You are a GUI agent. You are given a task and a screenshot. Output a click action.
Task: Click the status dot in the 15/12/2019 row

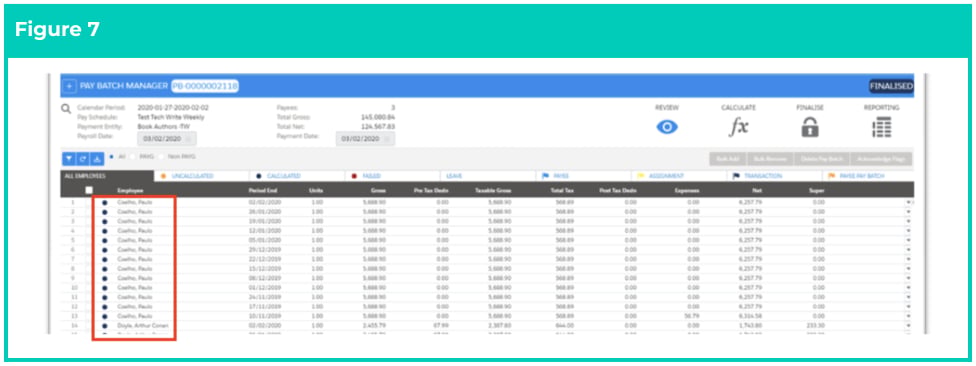point(105,269)
